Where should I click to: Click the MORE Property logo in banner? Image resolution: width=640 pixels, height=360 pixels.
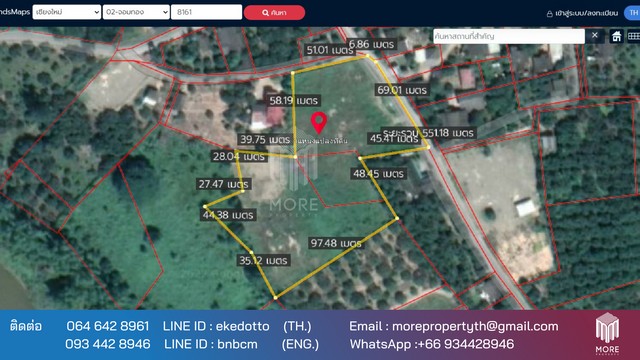607,333
